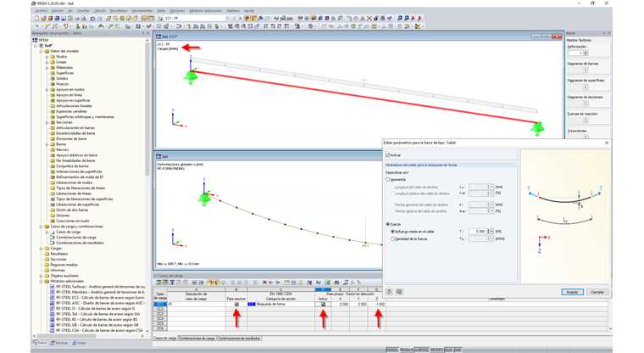Open the CC1 - FF load case dropdown
The height and width of the screenshot is (353, 644).
point(228,18)
